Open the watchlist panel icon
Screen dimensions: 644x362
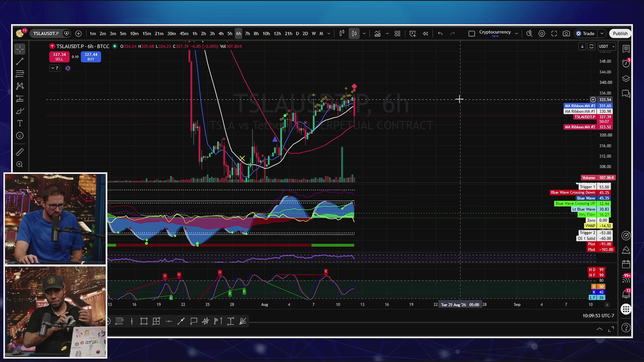pyautogui.click(x=626, y=49)
